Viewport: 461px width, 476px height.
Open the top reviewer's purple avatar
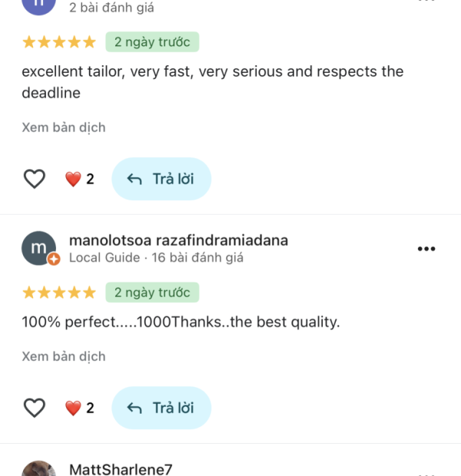(x=38, y=4)
